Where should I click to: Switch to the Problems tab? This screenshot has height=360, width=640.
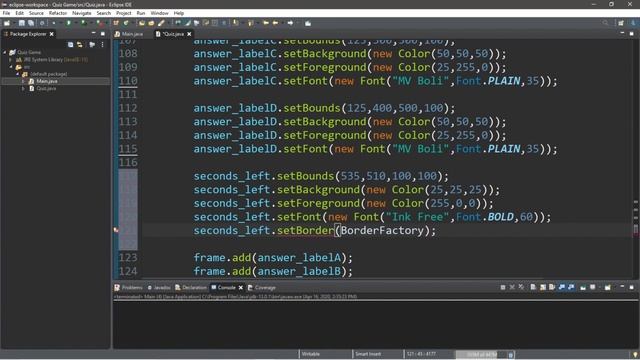pos(129,287)
